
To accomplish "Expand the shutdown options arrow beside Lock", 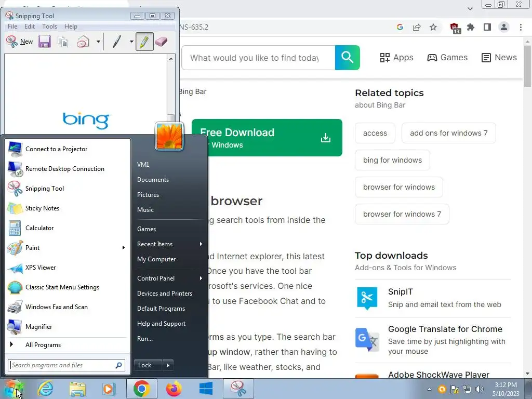I will click(x=168, y=365).
